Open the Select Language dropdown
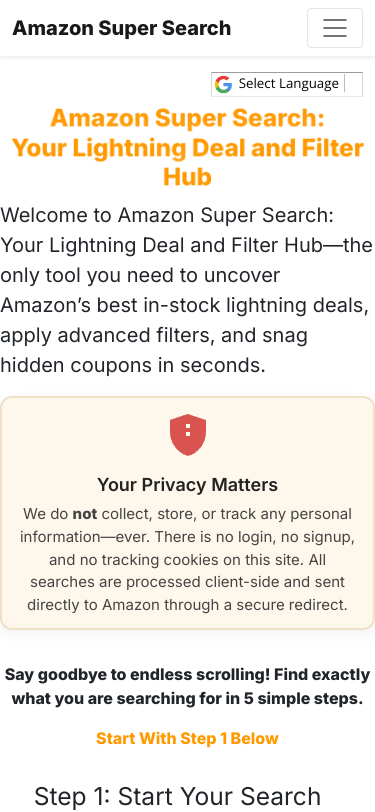 [x=286, y=84]
